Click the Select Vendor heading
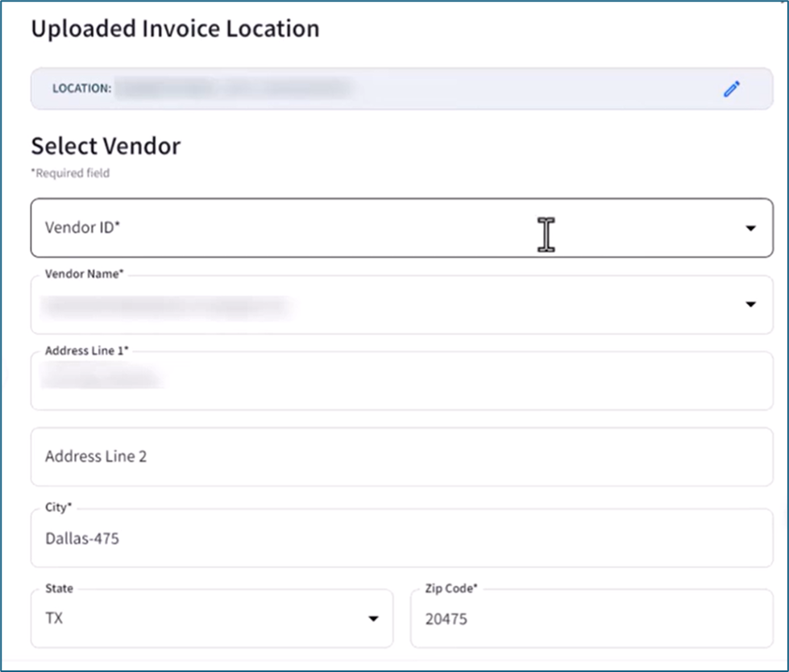The height and width of the screenshot is (672, 789). 105,146
